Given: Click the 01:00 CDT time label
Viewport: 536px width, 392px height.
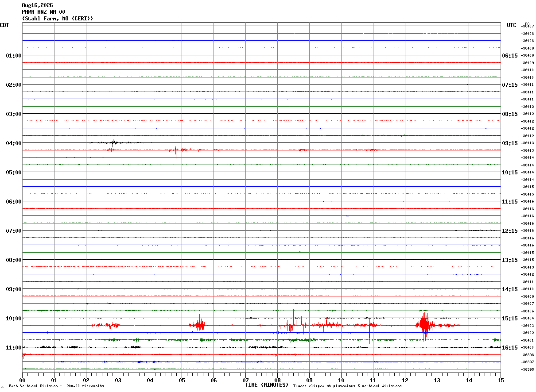Looking at the screenshot, I should click(14, 56).
